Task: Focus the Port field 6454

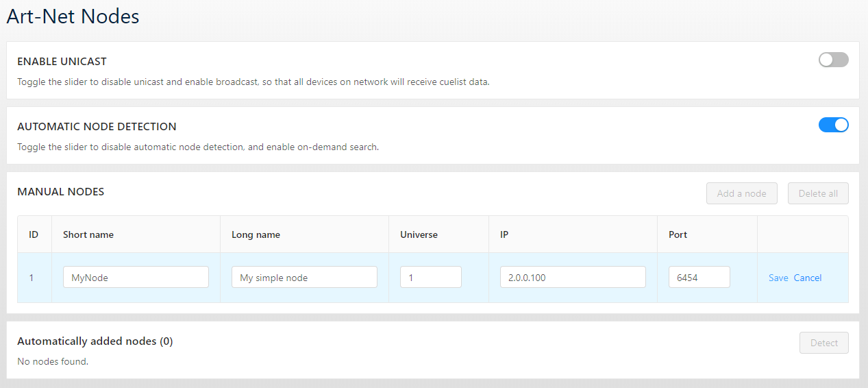Action: click(x=699, y=278)
